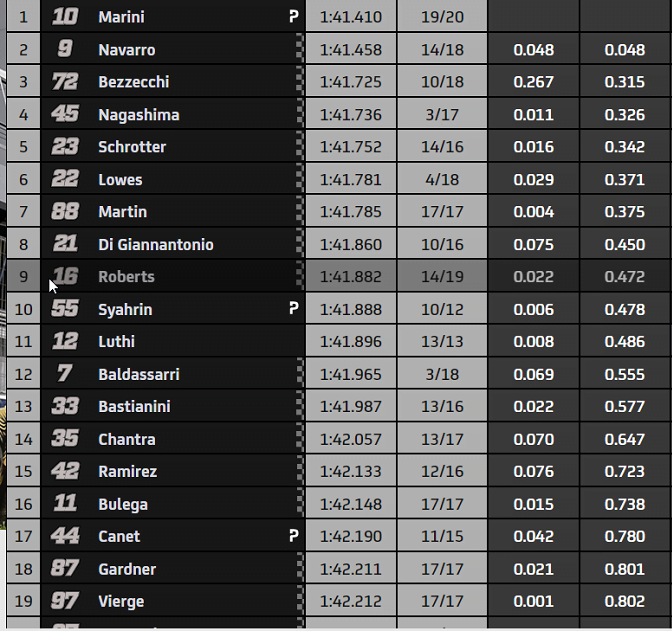Click the pit icon beside Marini

[x=293, y=17]
